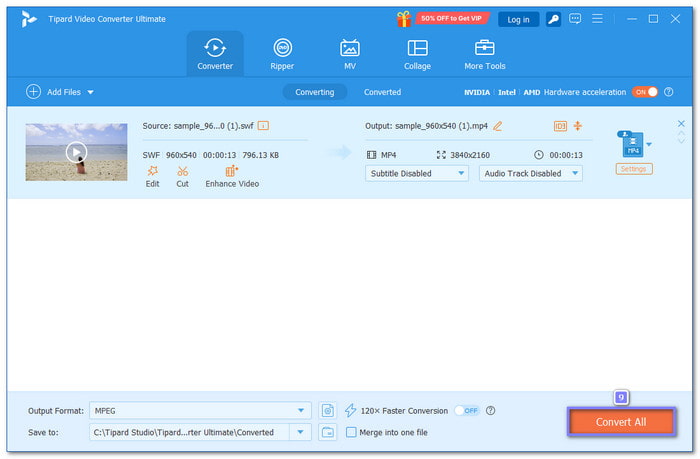700x459 pixels.
Task: Expand the Subtitle Disabled dropdown
Action: click(416, 173)
